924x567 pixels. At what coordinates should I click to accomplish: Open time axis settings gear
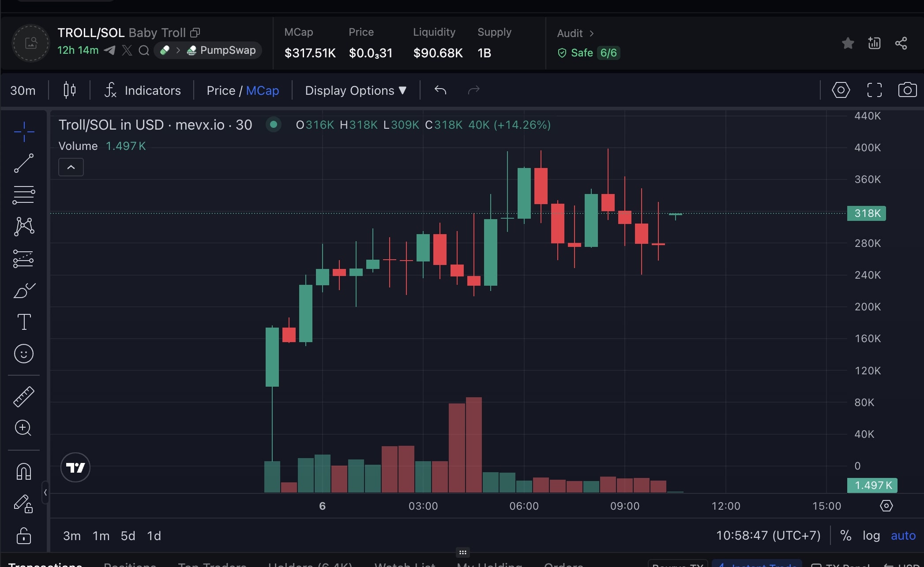click(886, 506)
